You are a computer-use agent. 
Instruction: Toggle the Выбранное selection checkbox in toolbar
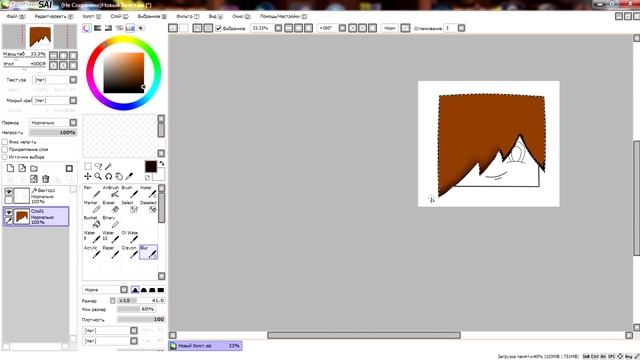[x=218, y=28]
